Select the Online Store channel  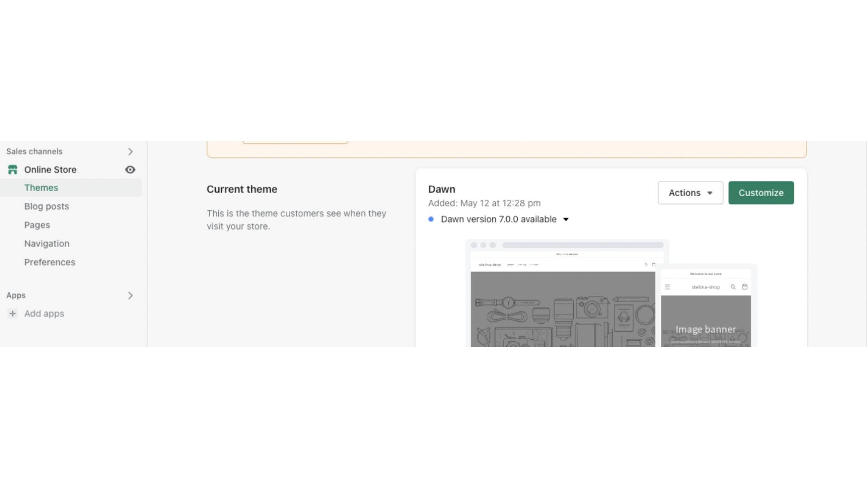point(50,170)
